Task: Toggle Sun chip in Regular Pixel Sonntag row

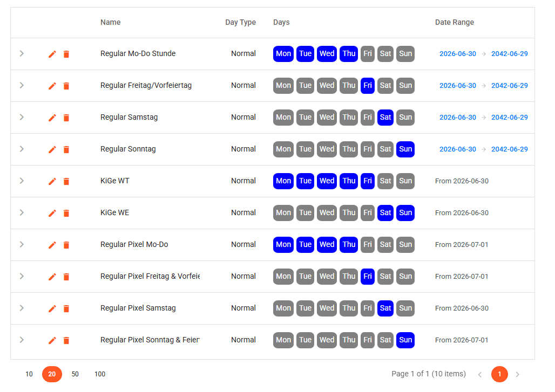Action: (405, 340)
